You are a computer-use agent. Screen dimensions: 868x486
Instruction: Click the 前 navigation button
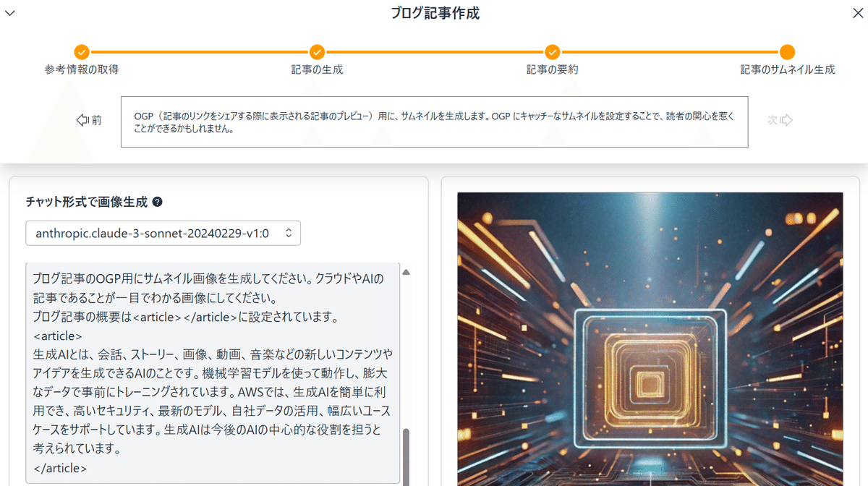89,121
